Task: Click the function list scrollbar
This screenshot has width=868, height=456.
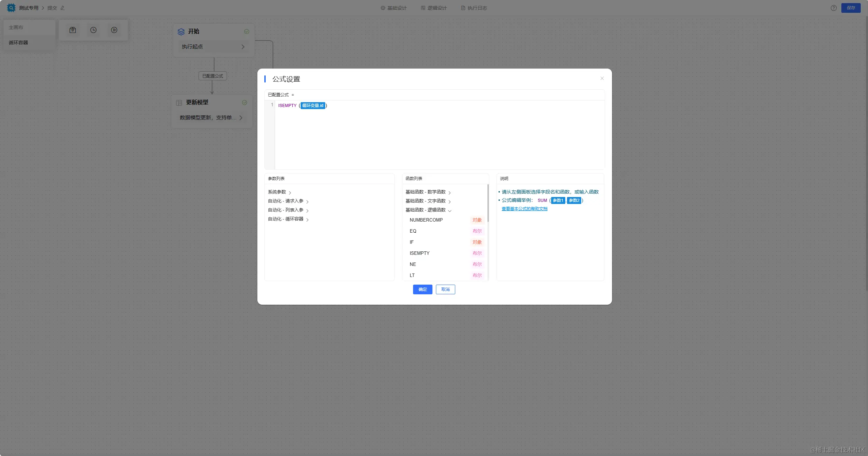Action: 488,204
